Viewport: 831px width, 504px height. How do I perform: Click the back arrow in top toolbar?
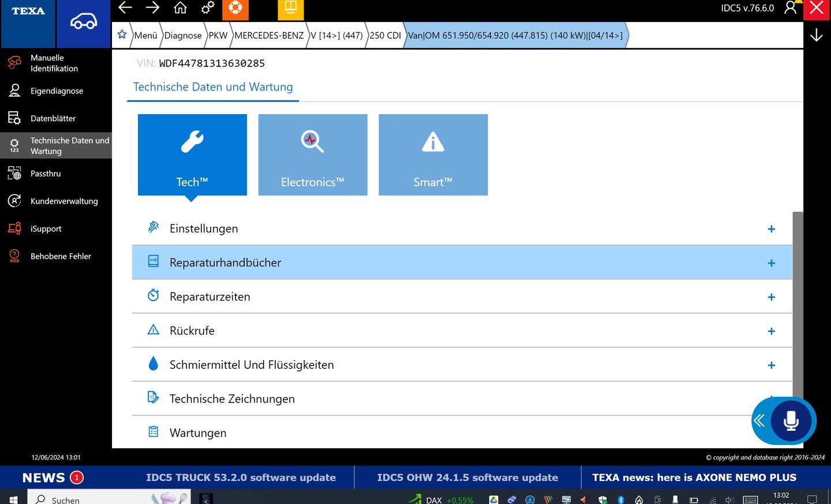125,7
